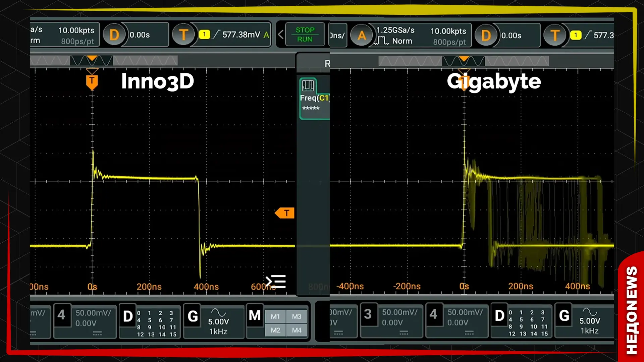Toggle channel 4 on the Gigabyte scope
Screen dimensions: 644x362
pyautogui.click(x=433, y=314)
